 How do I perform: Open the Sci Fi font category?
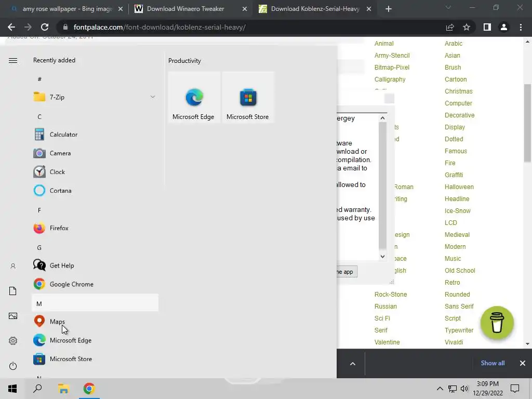(x=382, y=318)
